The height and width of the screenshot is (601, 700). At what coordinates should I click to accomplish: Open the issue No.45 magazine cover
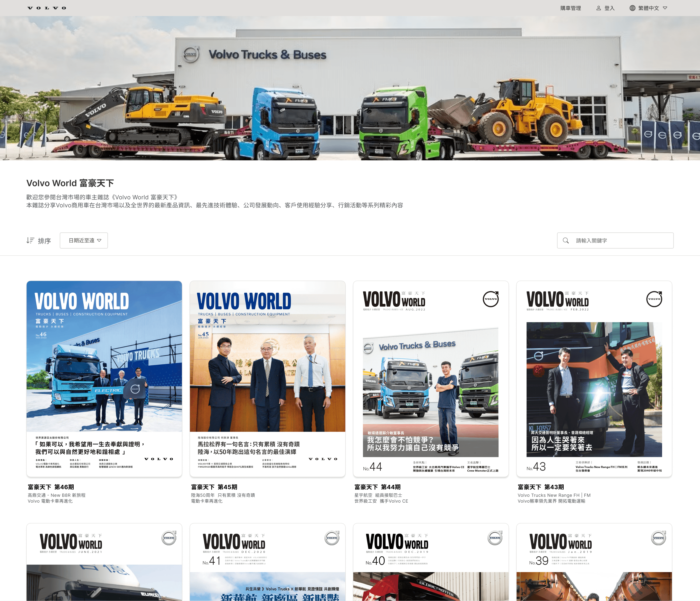[x=268, y=379]
